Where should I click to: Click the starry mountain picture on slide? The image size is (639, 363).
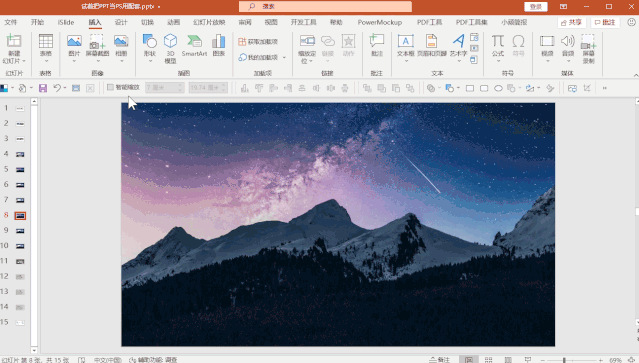(338, 224)
